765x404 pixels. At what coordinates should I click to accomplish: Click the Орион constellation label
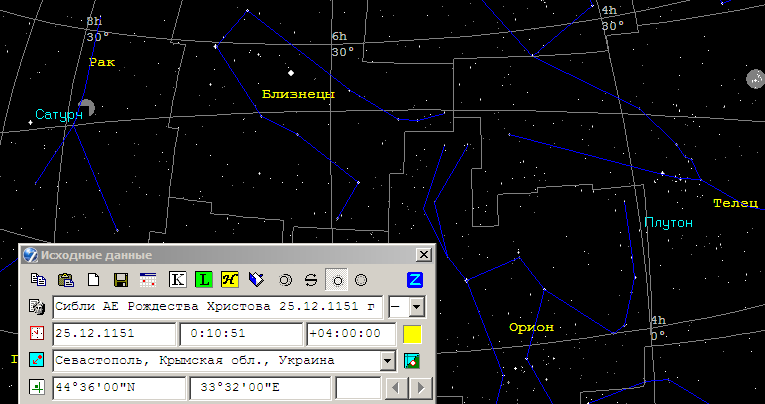click(531, 327)
